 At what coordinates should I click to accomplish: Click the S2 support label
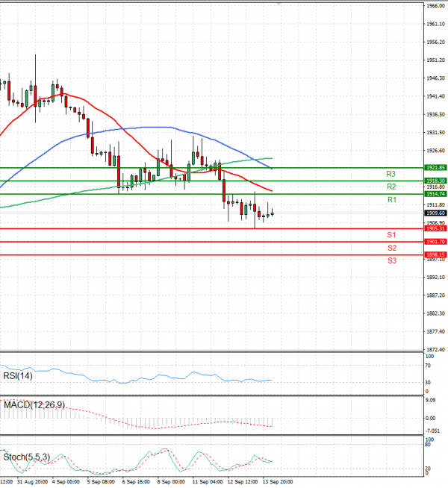(391, 248)
